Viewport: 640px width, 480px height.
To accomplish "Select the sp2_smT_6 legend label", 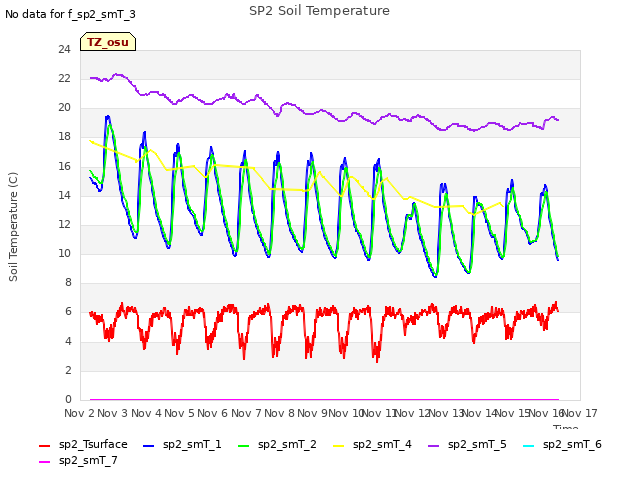I will coord(572,444).
